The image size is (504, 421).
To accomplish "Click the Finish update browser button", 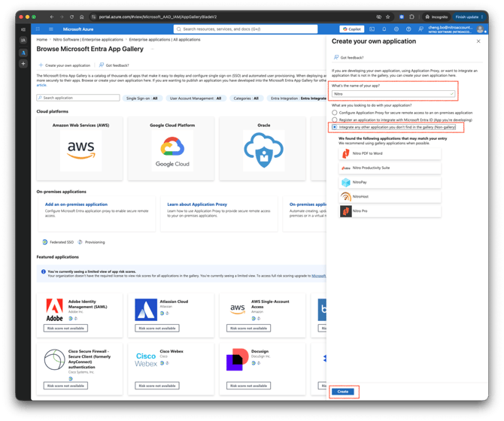I will [469, 17].
